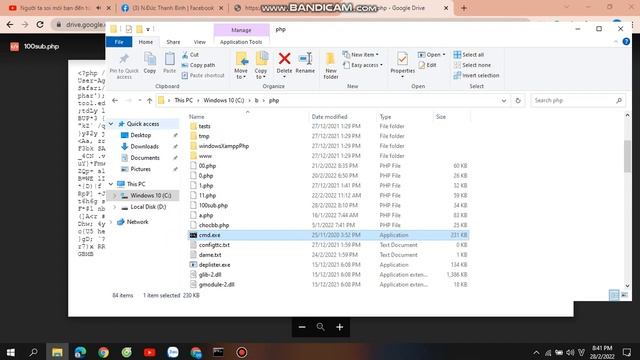Click Copy path in Clipboard group

pos(198,65)
